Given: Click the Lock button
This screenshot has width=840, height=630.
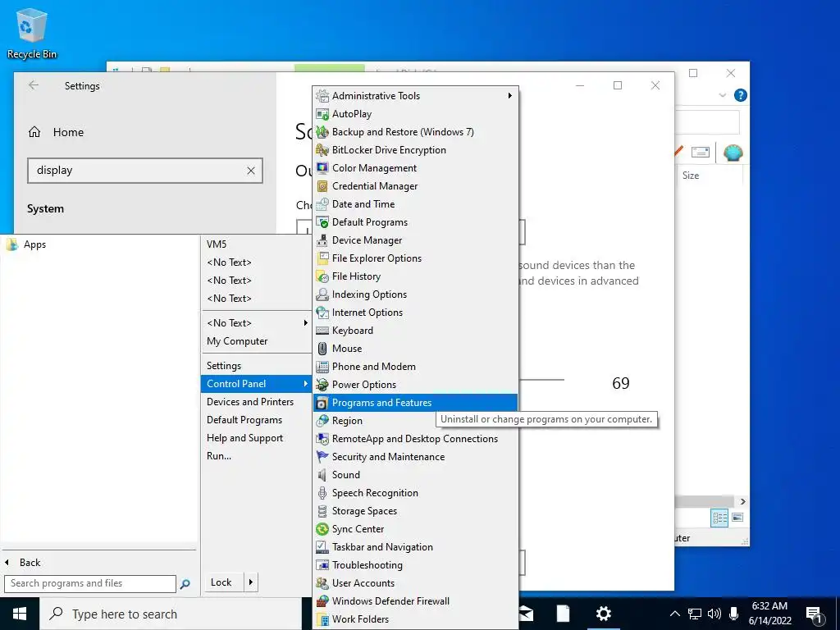Looking at the screenshot, I should click(x=221, y=582).
